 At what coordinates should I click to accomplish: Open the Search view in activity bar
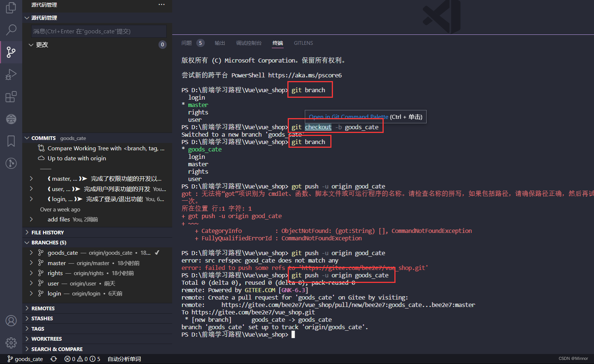pos(11,30)
